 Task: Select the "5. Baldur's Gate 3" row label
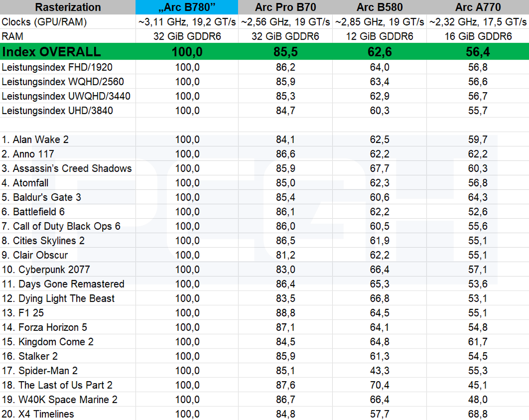click(41, 198)
